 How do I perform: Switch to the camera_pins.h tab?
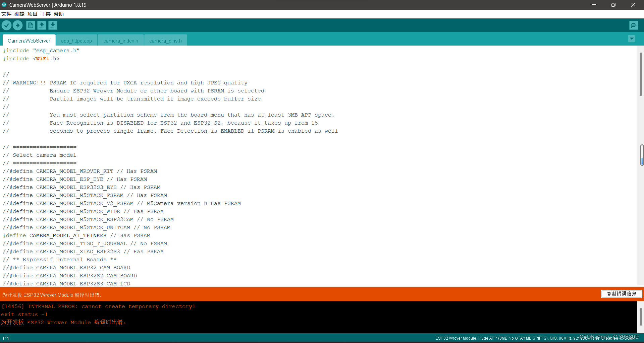(x=165, y=41)
